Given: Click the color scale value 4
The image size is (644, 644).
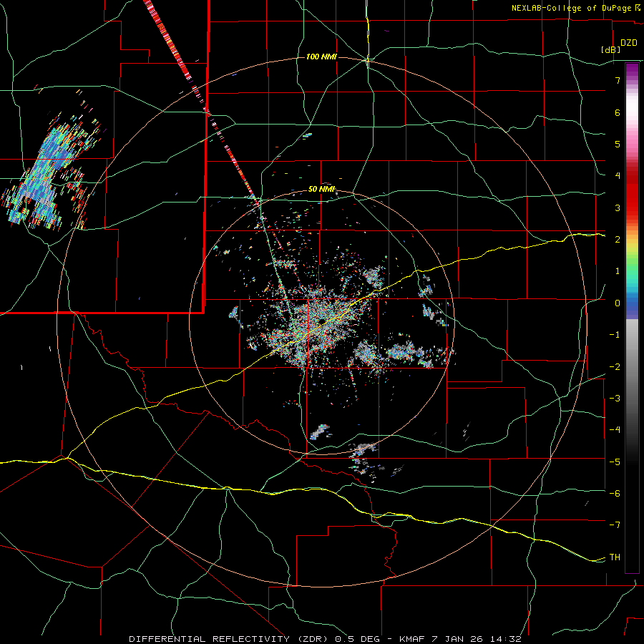Looking at the screenshot, I should pos(618,176).
